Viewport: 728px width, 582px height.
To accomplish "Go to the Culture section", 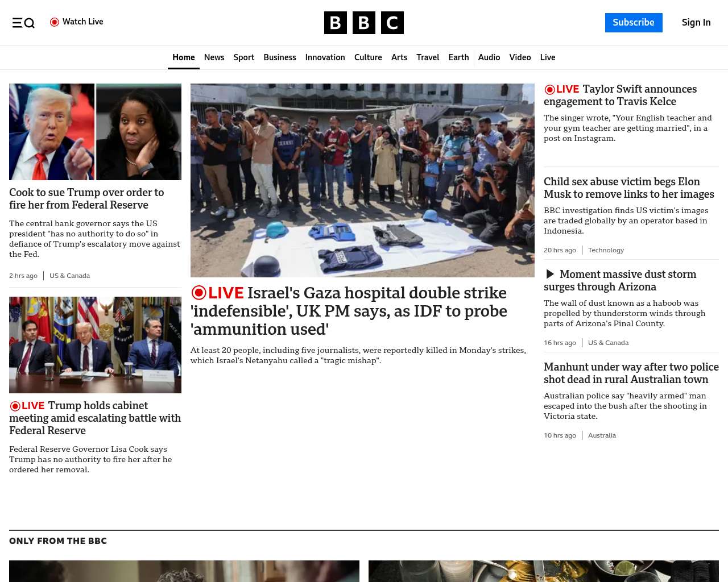I will tap(368, 57).
